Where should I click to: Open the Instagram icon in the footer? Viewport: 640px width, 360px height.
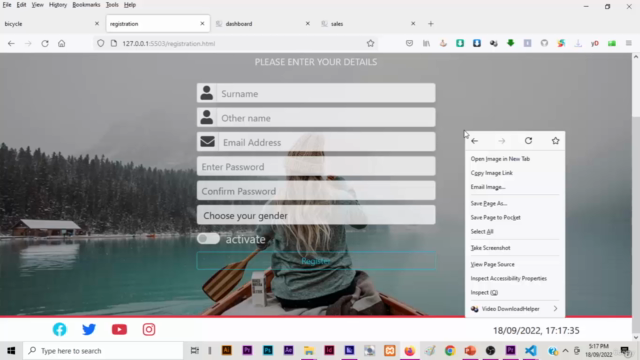[149, 329]
